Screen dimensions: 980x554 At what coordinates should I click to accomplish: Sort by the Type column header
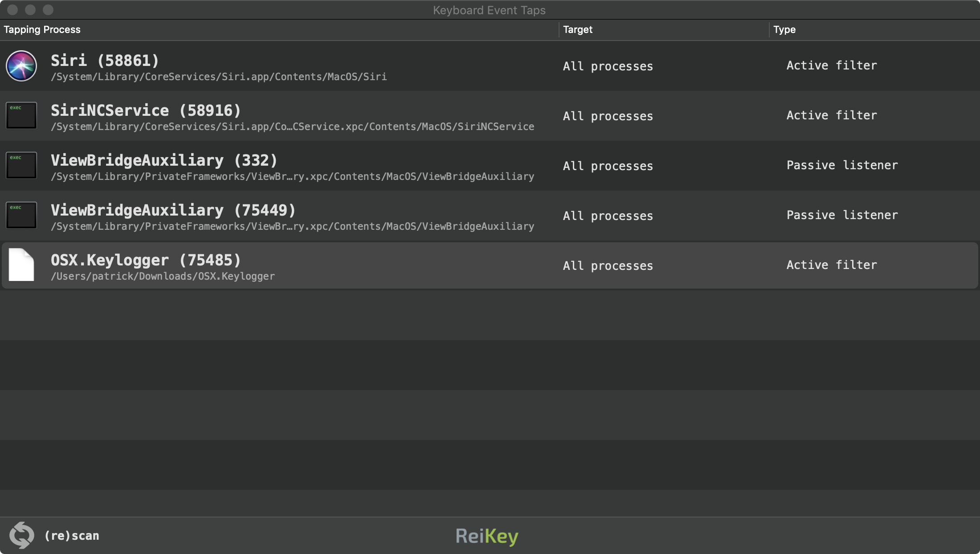coord(784,30)
